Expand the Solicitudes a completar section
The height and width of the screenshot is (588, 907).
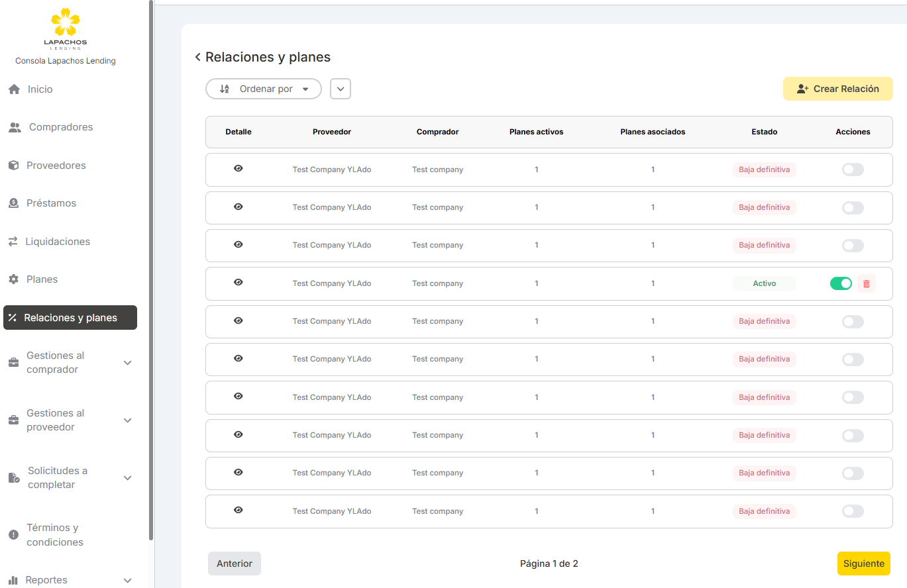[128, 478]
